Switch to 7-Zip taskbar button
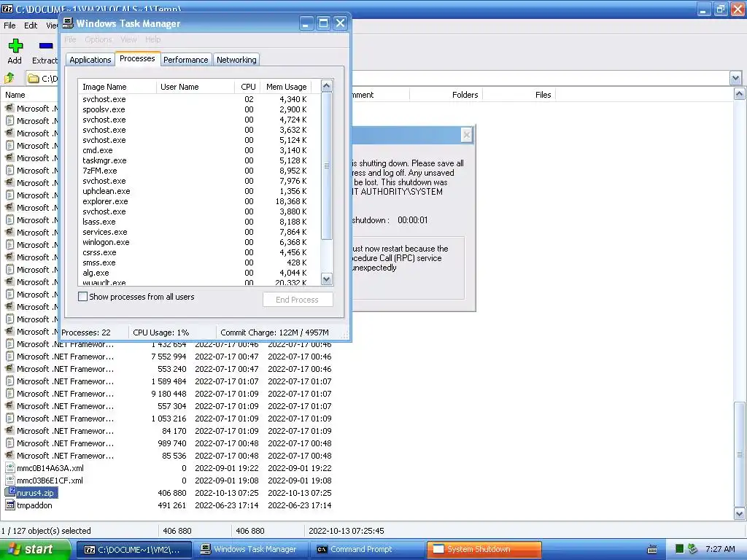747x560 pixels. (x=135, y=550)
